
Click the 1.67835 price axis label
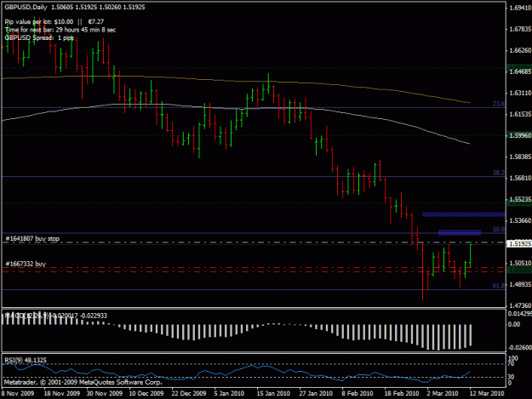click(x=520, y=29)
